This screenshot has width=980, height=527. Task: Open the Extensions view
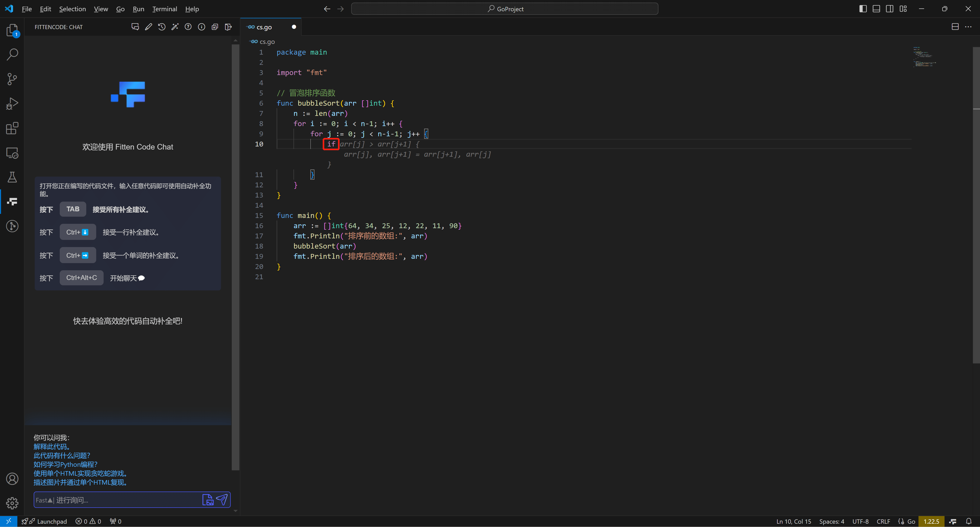coord(12,128)
